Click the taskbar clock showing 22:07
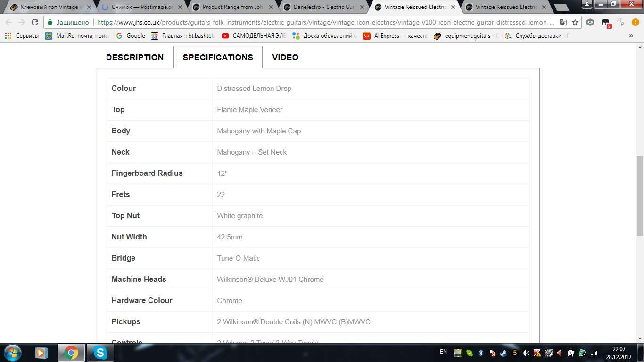Screen dimensions: 644x362 tap(619, 353)
